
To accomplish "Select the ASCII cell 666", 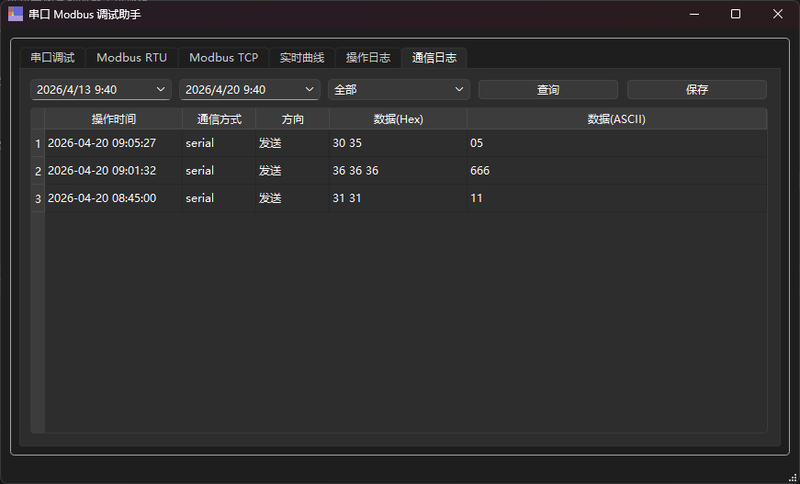I will [x=617, y=171].
